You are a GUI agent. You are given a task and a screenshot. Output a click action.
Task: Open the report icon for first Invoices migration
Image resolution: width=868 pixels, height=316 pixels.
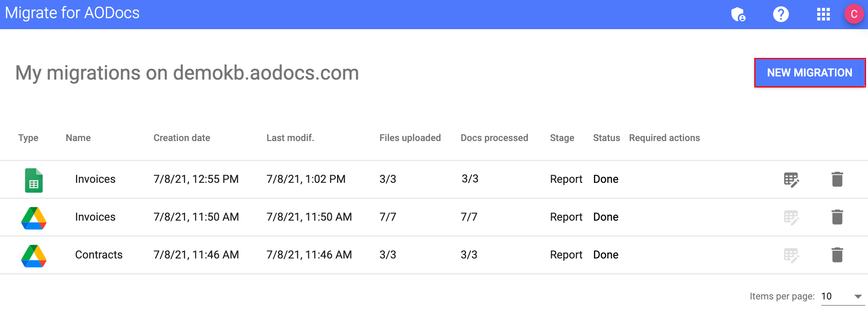[791, 179]
